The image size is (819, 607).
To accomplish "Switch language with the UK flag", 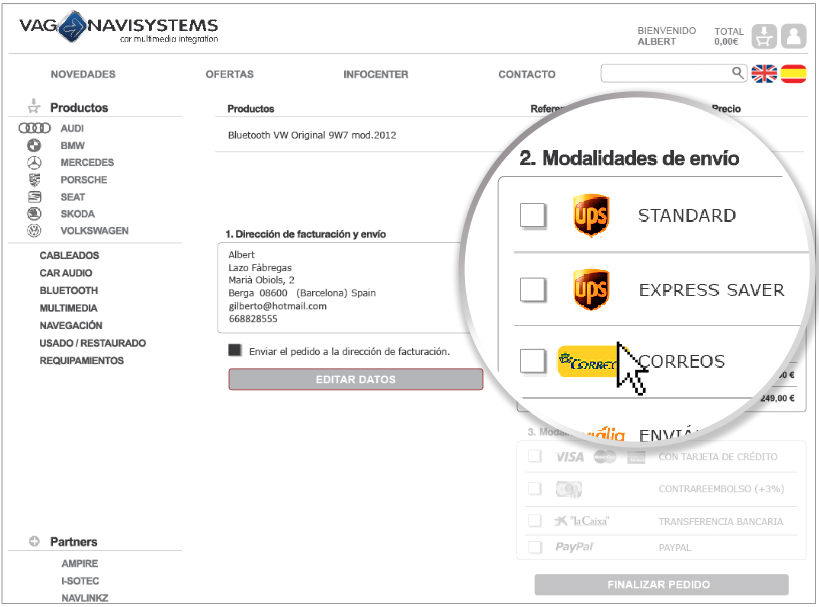I will click(764, 73).
